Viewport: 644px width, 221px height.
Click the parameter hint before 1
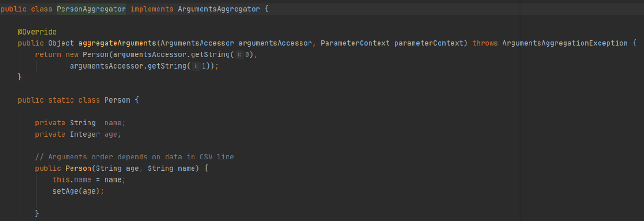pyautogui.click(x=197, y=66)
